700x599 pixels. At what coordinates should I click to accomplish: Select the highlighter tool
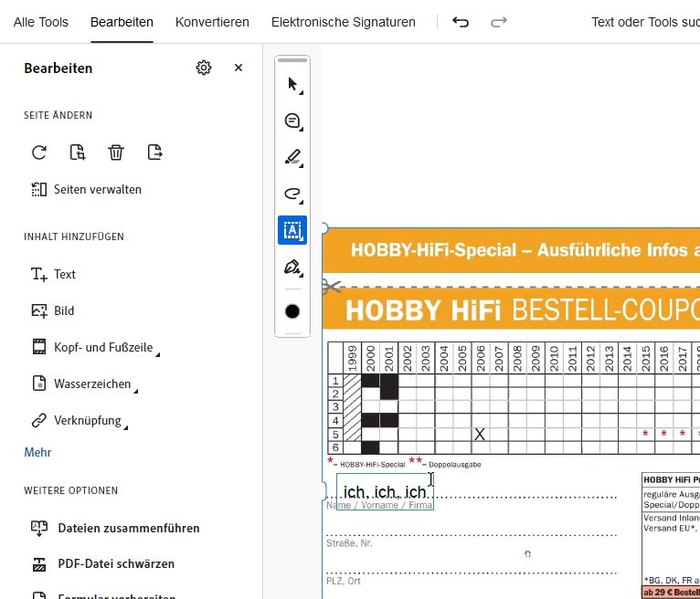(292, 157)
